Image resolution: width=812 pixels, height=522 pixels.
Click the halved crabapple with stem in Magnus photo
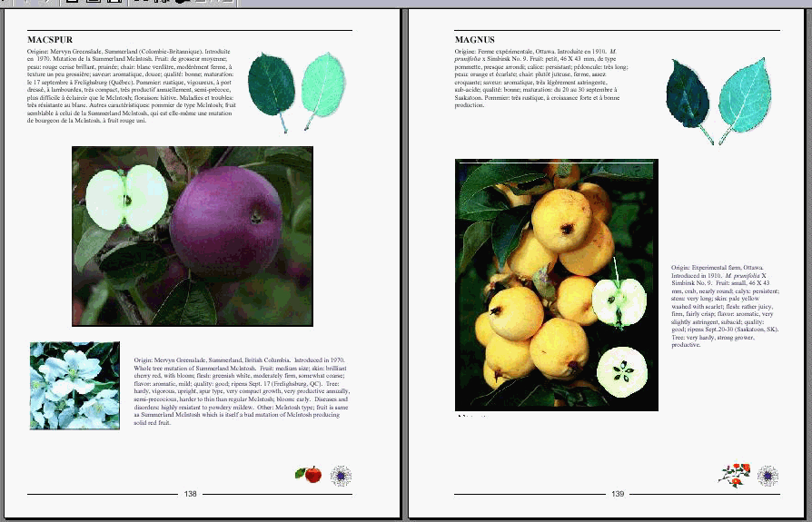[619, 300]
